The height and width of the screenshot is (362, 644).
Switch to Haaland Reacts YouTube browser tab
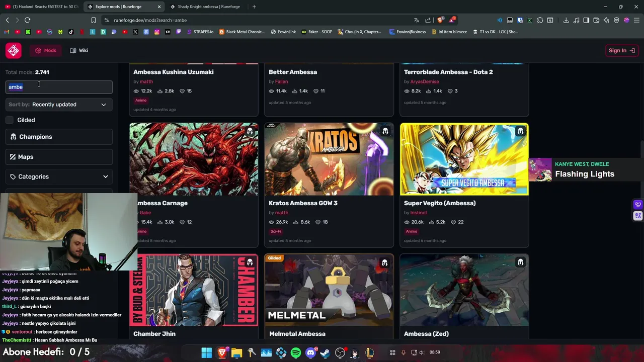42,7
